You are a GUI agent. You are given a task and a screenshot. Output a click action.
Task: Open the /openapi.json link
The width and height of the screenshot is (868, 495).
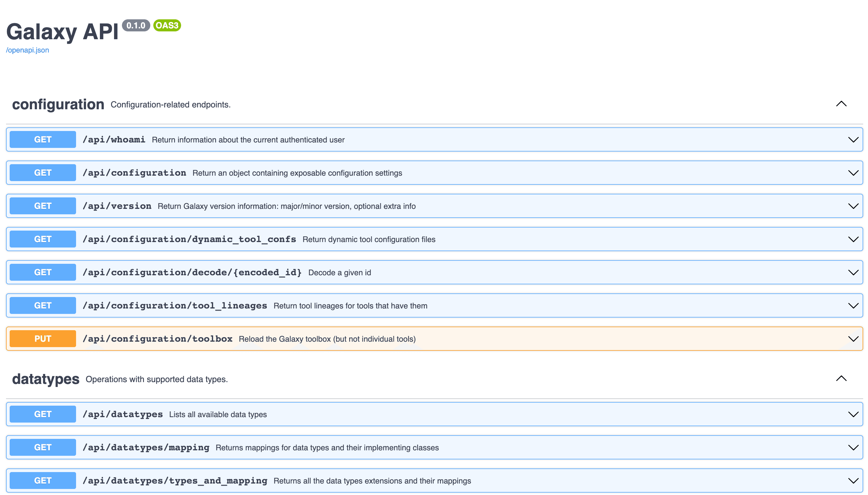[x=27, y=50]
